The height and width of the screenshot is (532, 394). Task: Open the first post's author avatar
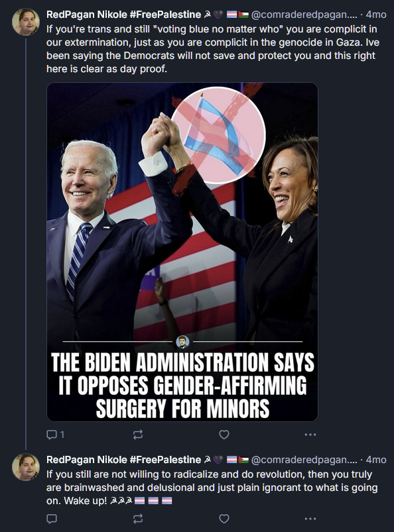coord(26,22)
